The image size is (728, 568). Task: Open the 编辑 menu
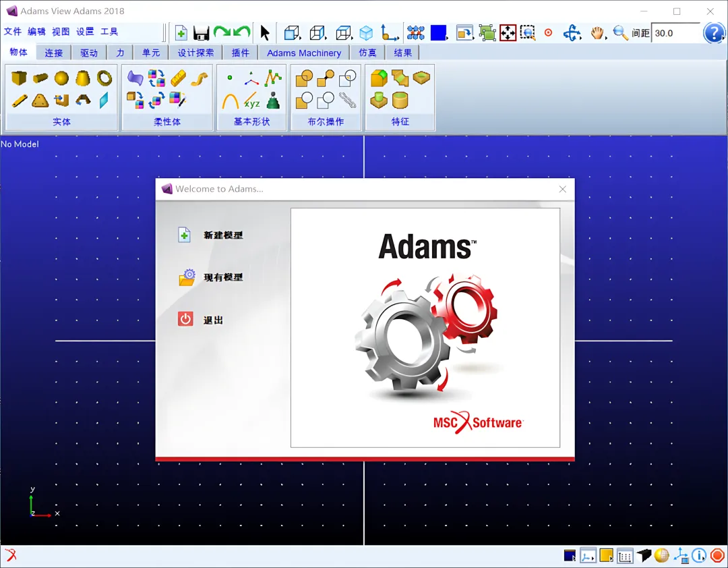point(36,32)
